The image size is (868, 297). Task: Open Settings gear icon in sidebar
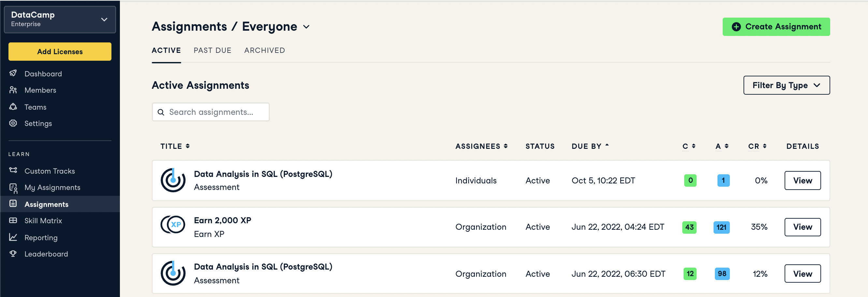13,123
